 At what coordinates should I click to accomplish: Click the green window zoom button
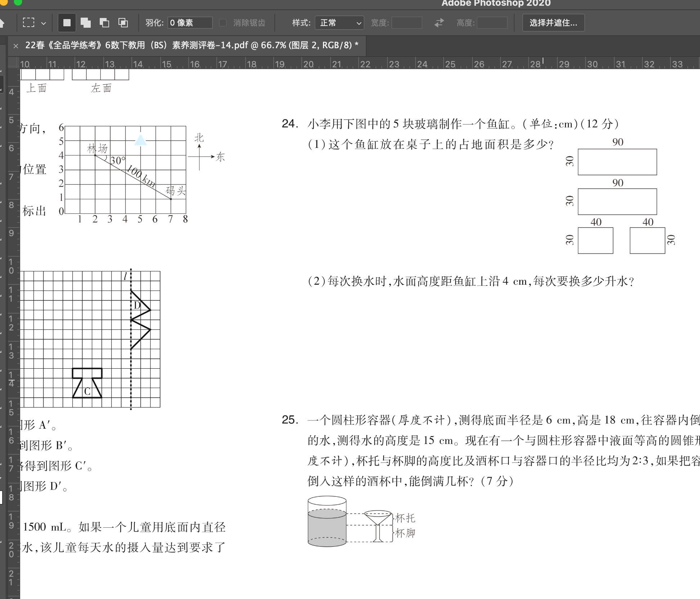point(18,3)
